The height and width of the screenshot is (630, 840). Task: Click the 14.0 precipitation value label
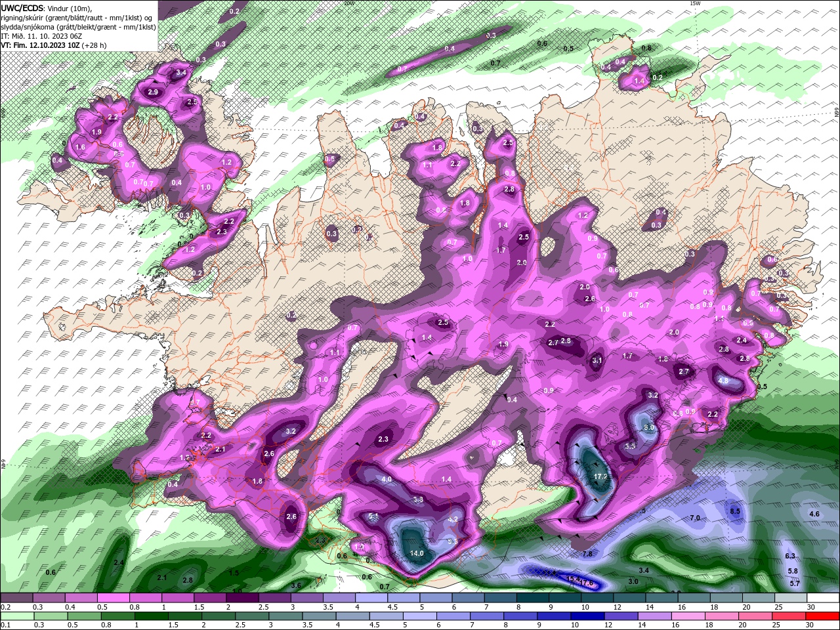point(417,553)
